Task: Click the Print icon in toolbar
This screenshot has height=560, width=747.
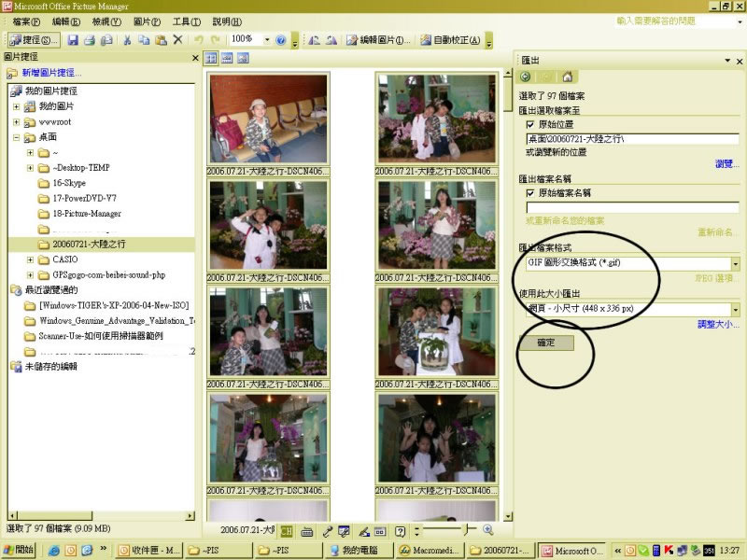Action: pyautogui.click(x=90, y=40)
